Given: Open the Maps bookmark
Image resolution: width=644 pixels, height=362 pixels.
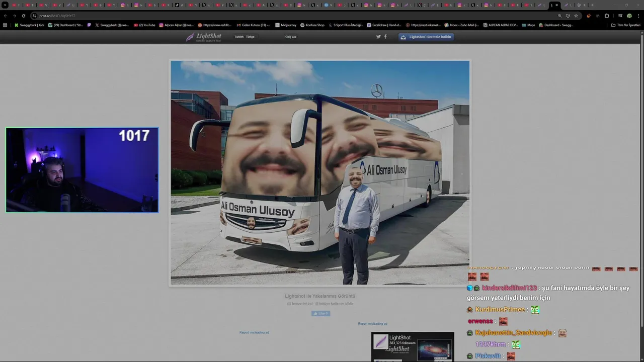Looking at the screenshot, I should (528, 25).
